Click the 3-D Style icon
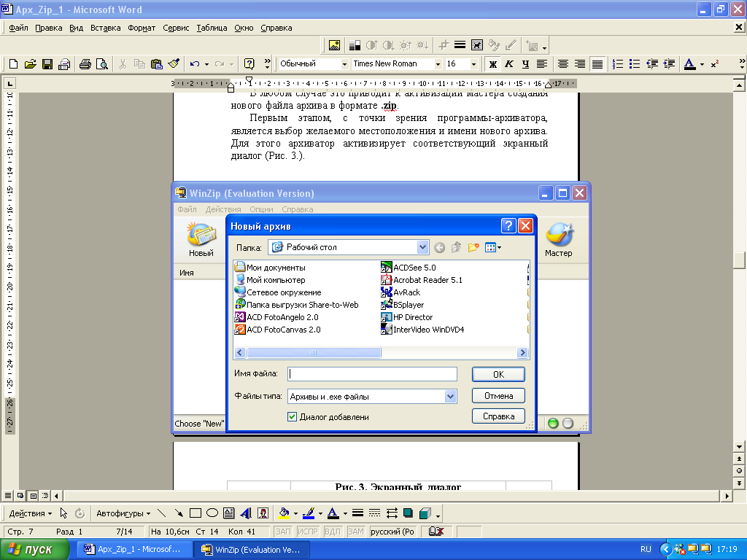Viewport: 747px width, 560px height. point(425,513)
